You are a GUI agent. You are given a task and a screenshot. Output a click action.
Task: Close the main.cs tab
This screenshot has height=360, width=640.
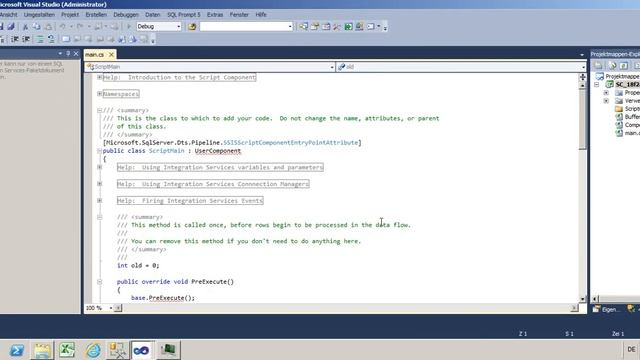111,54
